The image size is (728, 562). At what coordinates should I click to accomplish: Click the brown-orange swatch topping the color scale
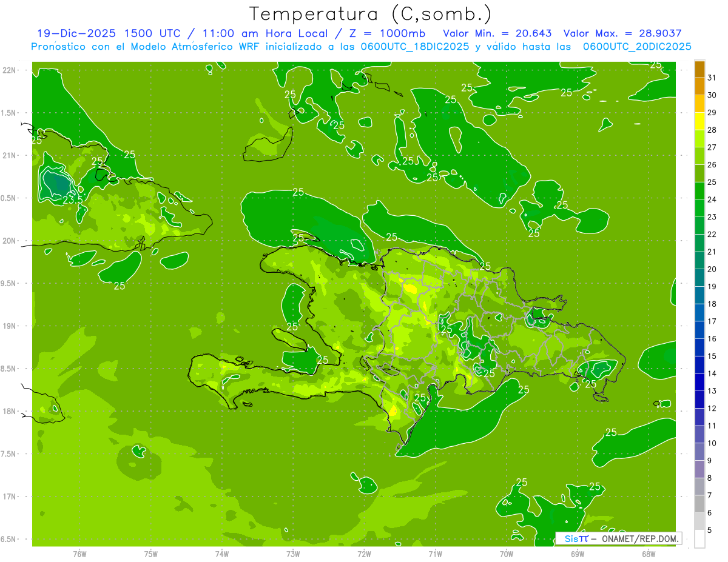click(x=699, y=70)
